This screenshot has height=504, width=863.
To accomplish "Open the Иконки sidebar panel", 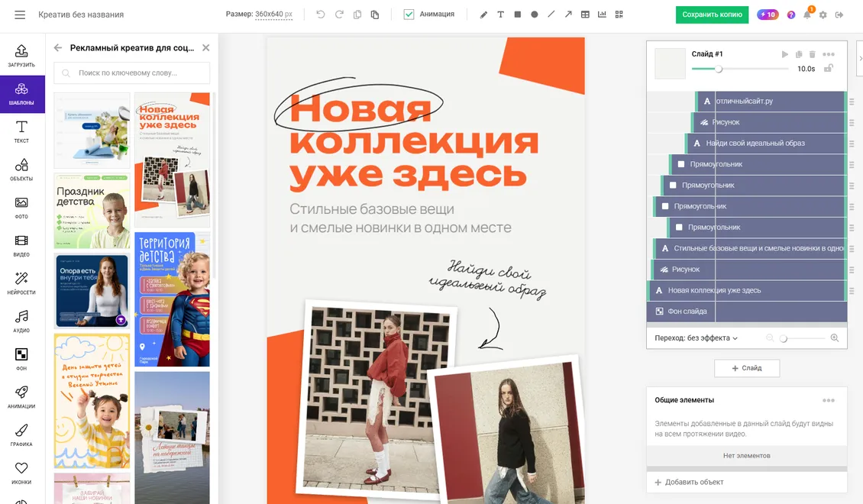I will tap(21, 473).
